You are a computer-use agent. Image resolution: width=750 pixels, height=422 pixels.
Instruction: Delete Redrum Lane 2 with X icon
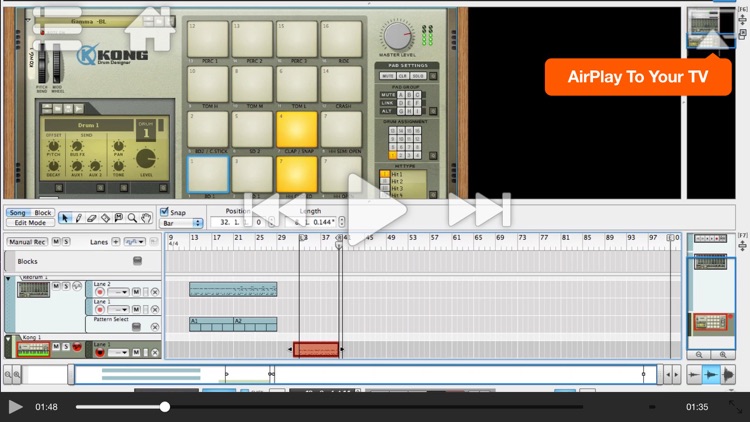154,292
